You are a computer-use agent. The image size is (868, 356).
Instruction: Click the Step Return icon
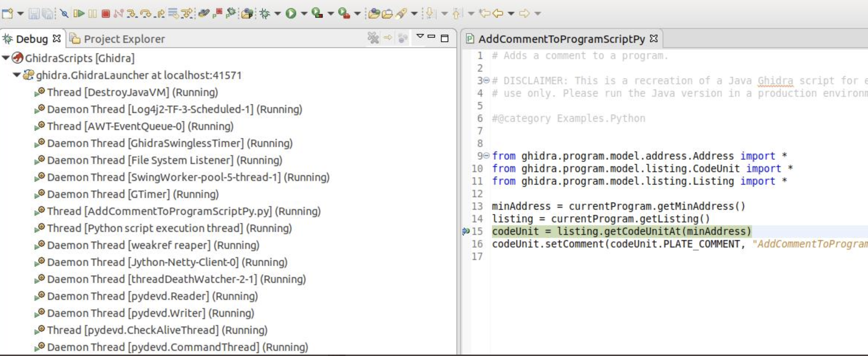(160, 13)
